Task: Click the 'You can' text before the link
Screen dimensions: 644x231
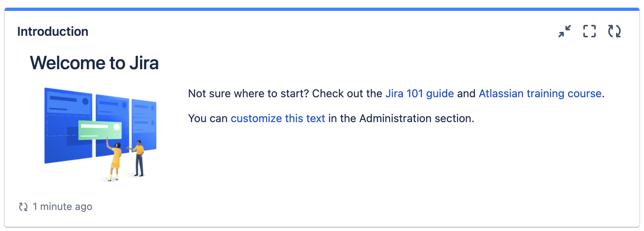Action: (x=208, y=119)
